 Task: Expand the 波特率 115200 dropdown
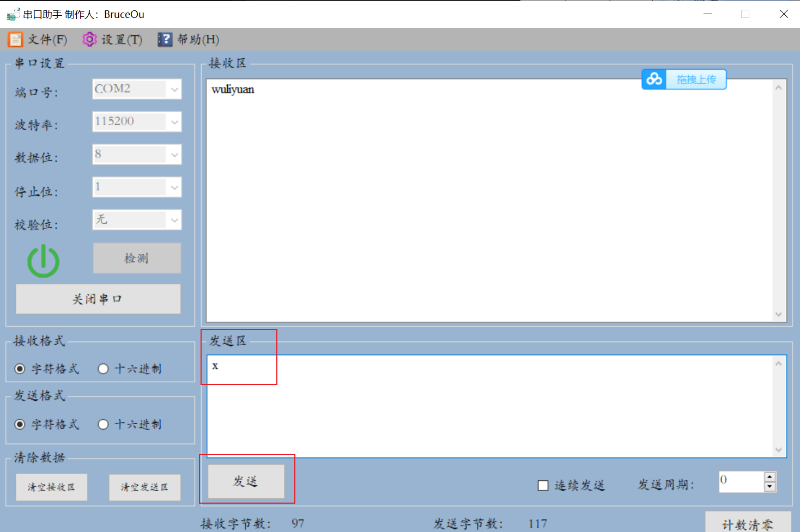click(x=174, y=122)
